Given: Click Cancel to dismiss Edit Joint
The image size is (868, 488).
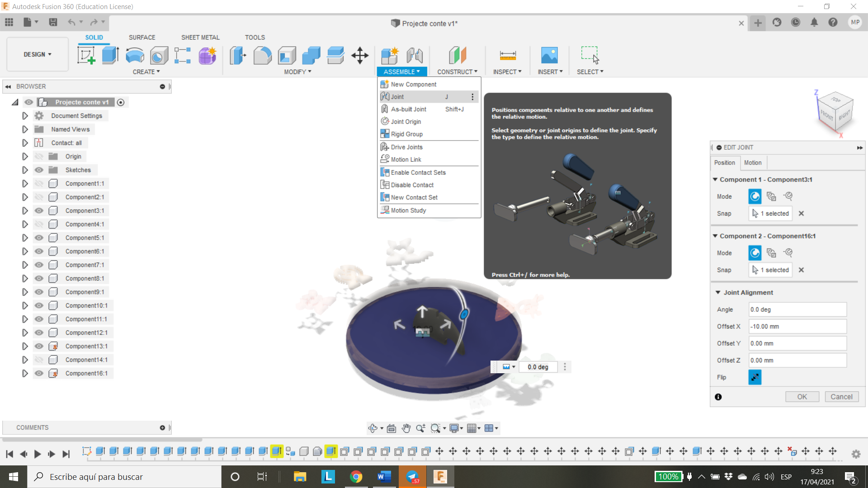Looking at the screenshot, I should point(842,396).
